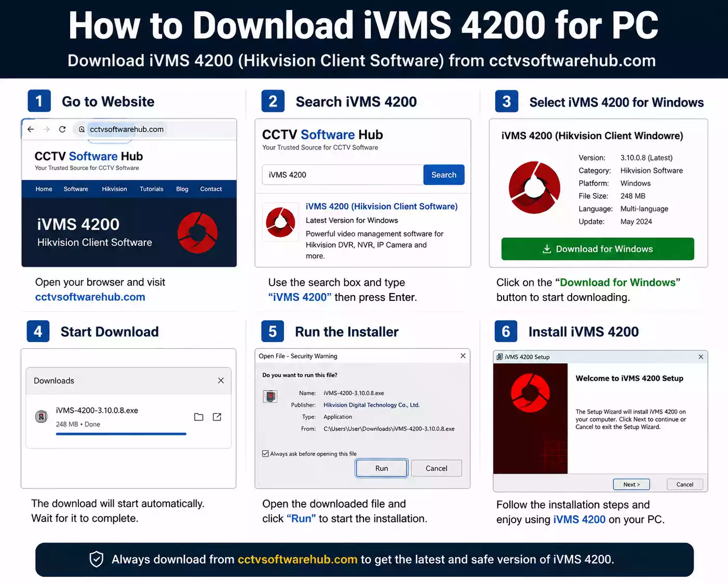This screenshot has height=583, width=728.
Task: Click the iVMS icon beside the search result
Action: click(280, 222)
